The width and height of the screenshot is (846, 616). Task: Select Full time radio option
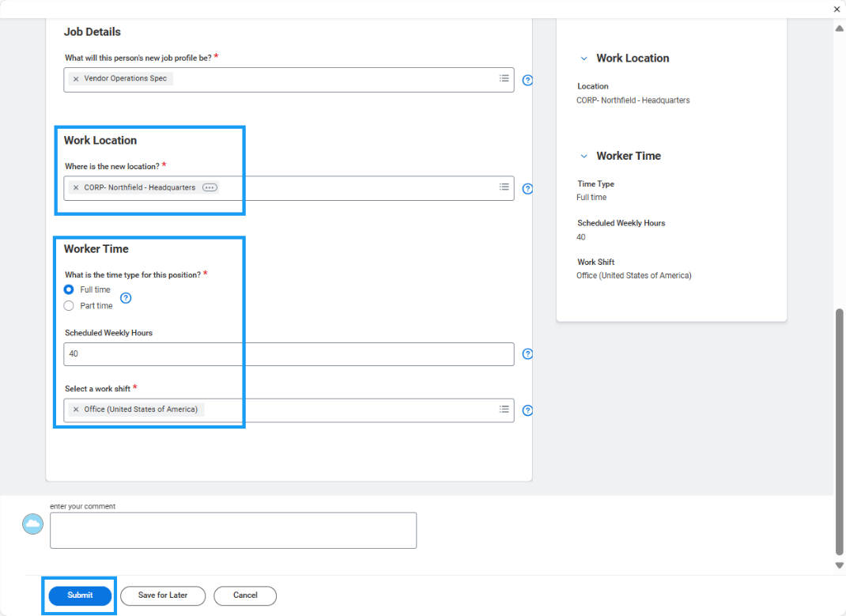tap(69, 290)
